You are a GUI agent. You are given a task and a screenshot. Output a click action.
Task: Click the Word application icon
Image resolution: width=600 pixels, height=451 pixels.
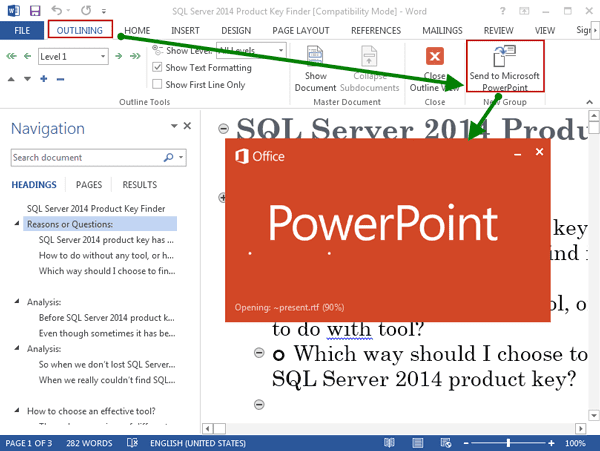pyautogui.click(x=14, y=11)
